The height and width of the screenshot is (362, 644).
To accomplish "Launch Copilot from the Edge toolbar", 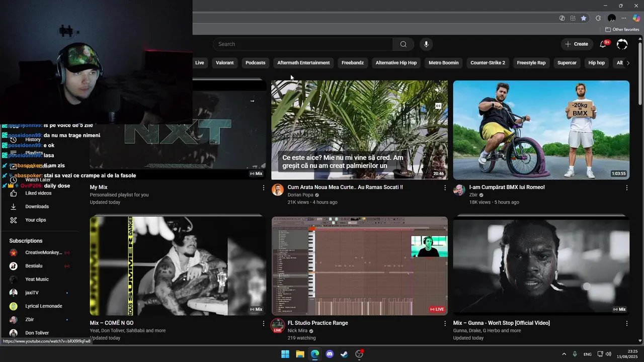I will tap(636, 18).
